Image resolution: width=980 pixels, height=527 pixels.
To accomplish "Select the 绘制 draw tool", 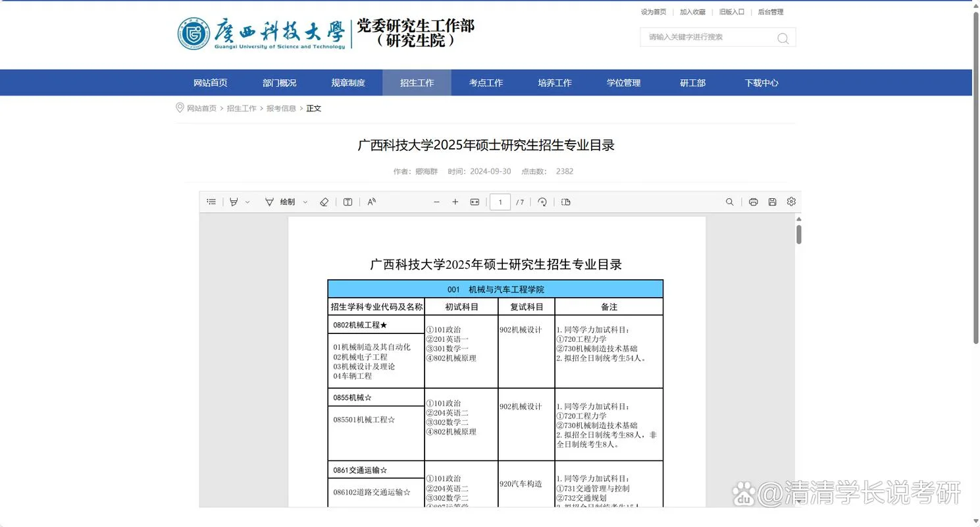I will pyautogui.click(x=280, y=202).
